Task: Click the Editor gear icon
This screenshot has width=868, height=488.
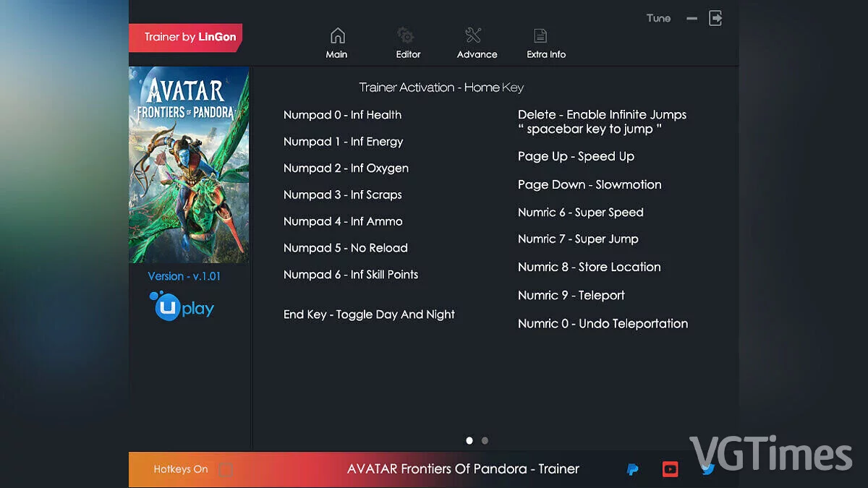Action: tap(406, 34)
